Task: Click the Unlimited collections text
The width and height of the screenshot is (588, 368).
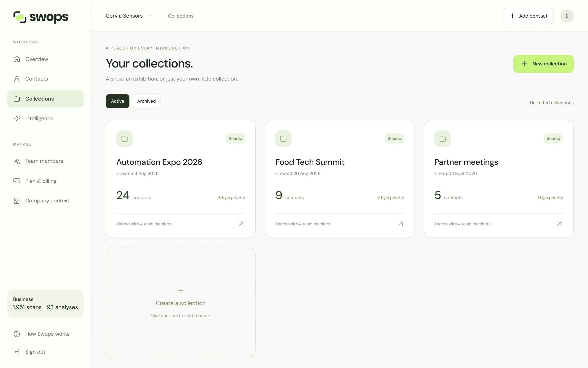Action: 551,103
